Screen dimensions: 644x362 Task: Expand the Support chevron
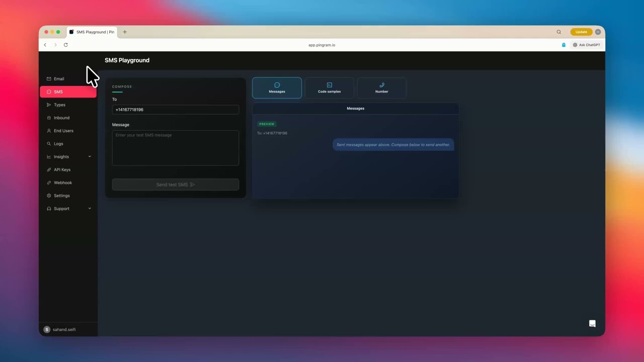pyautogui.click(x=90, y=209)
